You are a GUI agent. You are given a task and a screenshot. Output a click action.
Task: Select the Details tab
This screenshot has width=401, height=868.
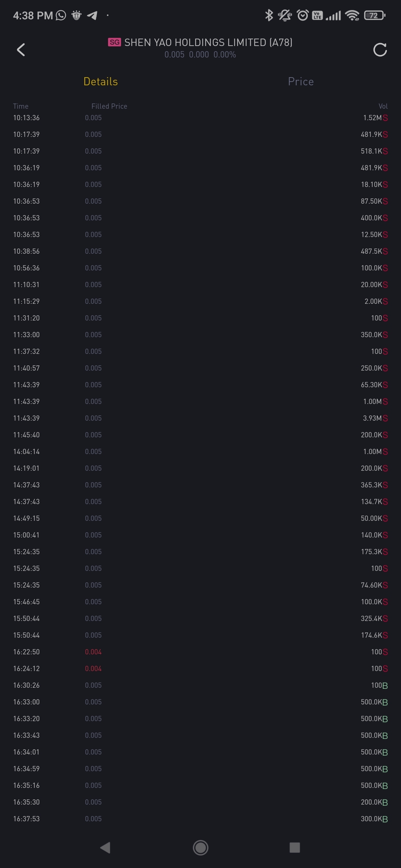(x=101, y=82)
